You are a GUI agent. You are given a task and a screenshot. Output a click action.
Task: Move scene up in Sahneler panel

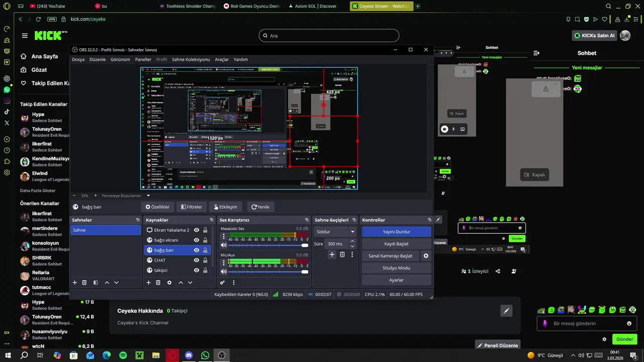(107, 283)
